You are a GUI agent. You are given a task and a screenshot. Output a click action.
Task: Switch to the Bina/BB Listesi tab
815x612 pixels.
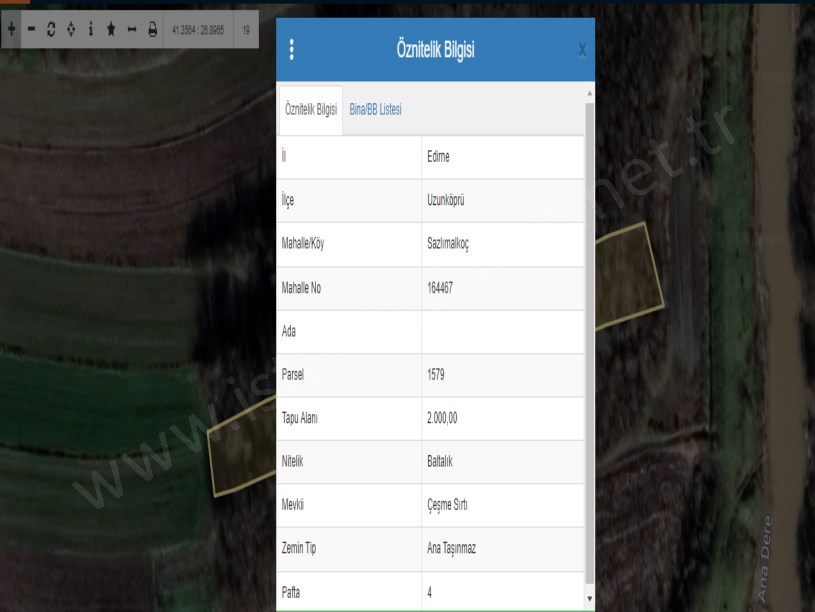tap(375, 110)
